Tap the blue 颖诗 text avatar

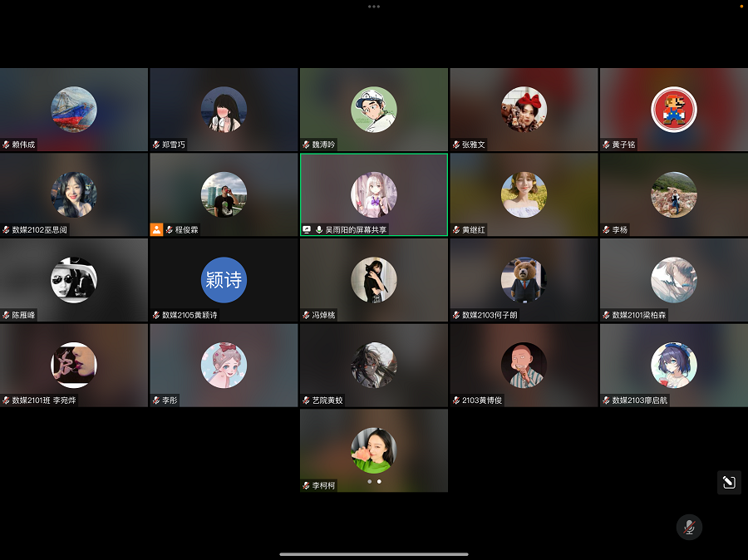(224, 280)
